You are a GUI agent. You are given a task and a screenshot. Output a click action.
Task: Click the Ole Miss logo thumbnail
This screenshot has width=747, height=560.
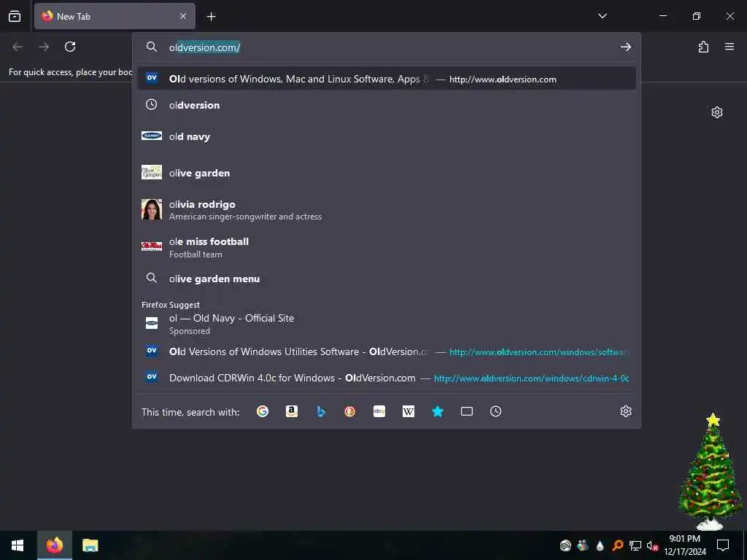[152, 246]
